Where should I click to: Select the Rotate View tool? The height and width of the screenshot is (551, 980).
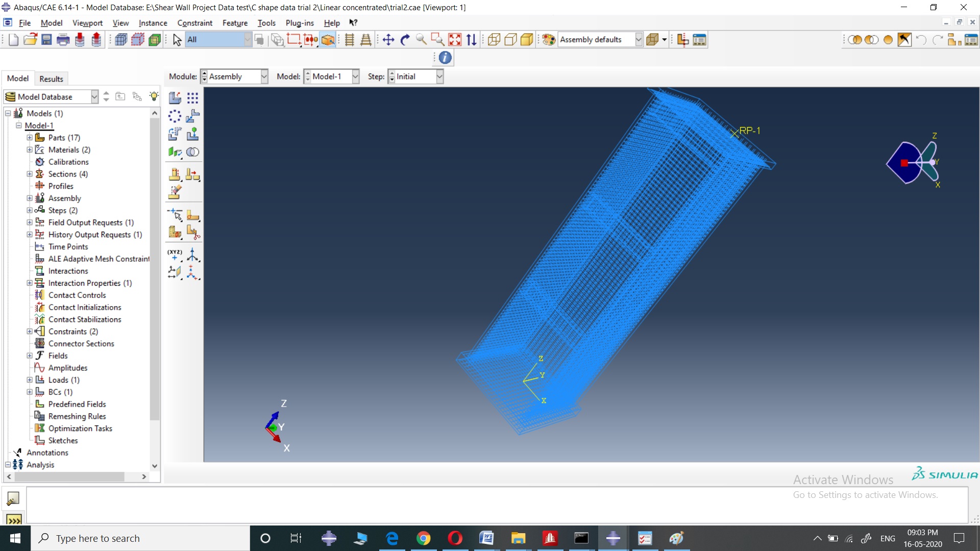pos(405,39)
